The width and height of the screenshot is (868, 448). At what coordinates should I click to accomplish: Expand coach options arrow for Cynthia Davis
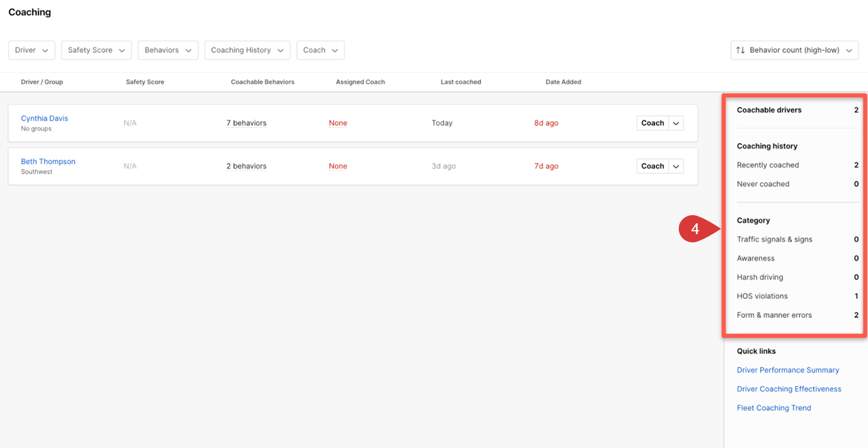click(676, 123)
